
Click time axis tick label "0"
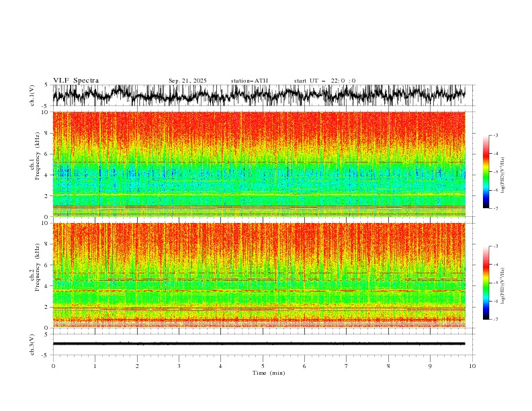(53, 366)
